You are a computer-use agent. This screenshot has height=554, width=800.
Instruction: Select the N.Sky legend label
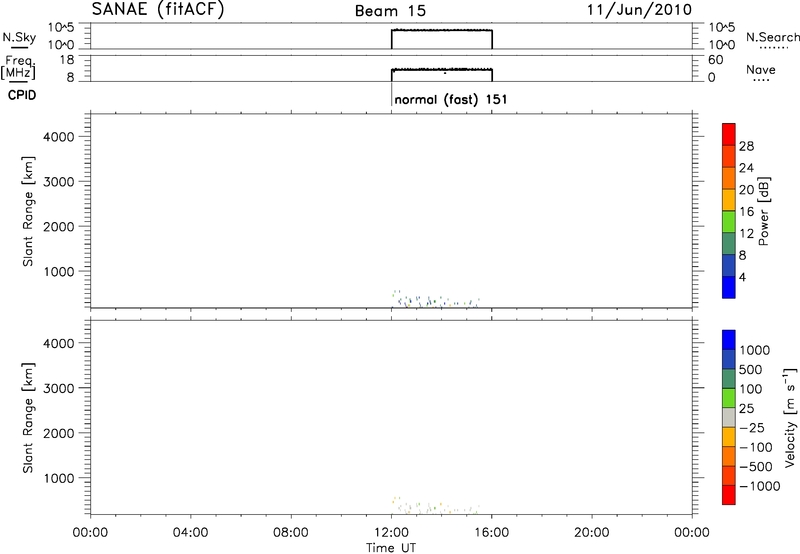[19, 37]
